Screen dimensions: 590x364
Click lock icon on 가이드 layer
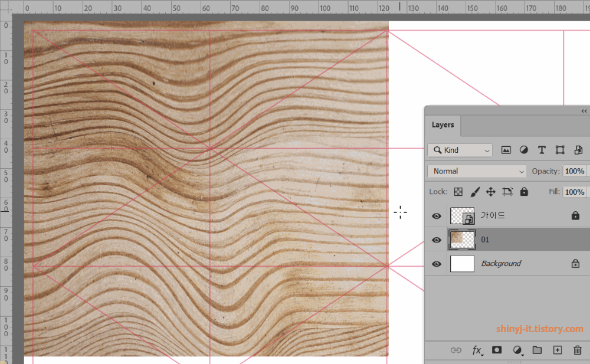tap(575, 215)
